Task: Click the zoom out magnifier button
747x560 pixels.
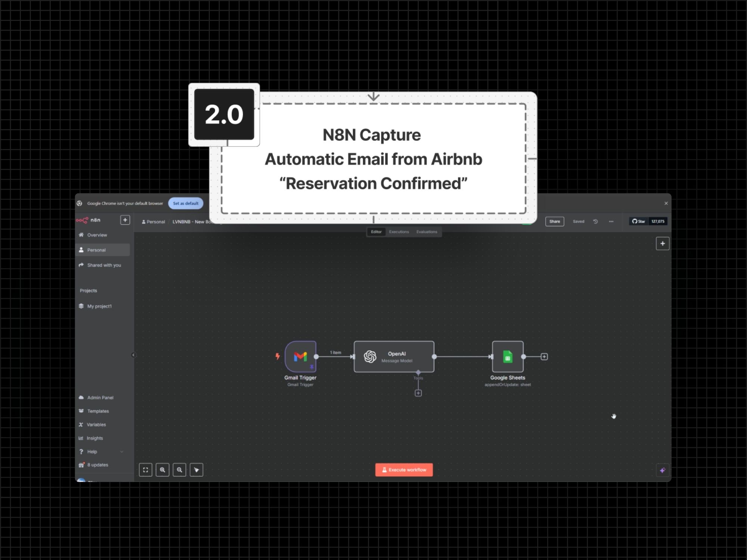Action: [179, 470]
